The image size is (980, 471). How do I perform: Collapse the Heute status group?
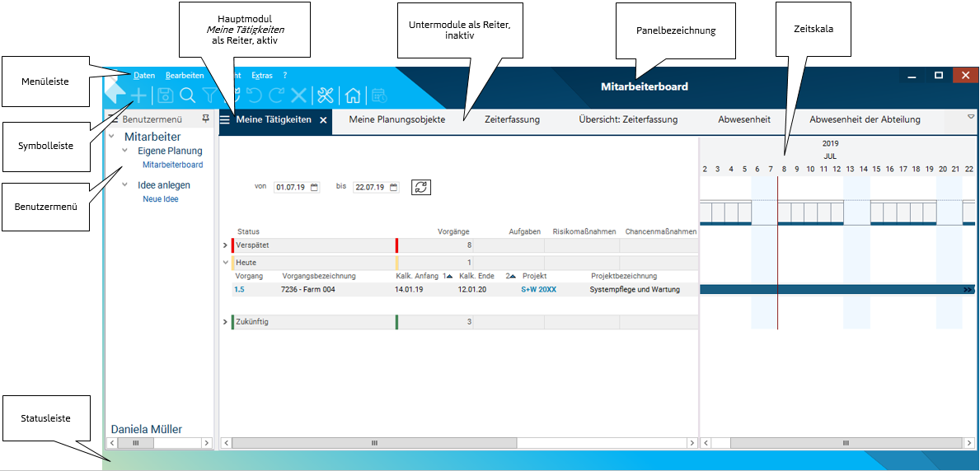pyautogui.click(x=225, y=263)
